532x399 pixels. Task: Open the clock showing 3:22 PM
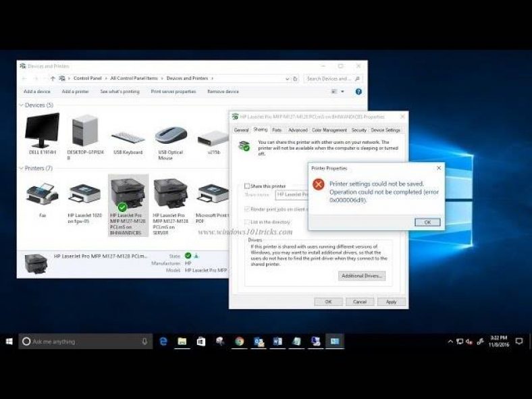[499, 342]
